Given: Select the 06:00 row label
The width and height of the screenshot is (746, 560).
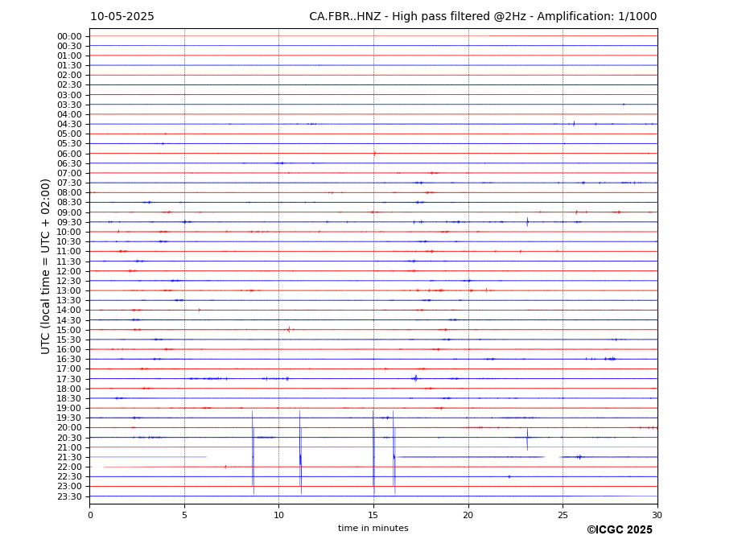Looking at the screenshot, I should coord(69,154).
